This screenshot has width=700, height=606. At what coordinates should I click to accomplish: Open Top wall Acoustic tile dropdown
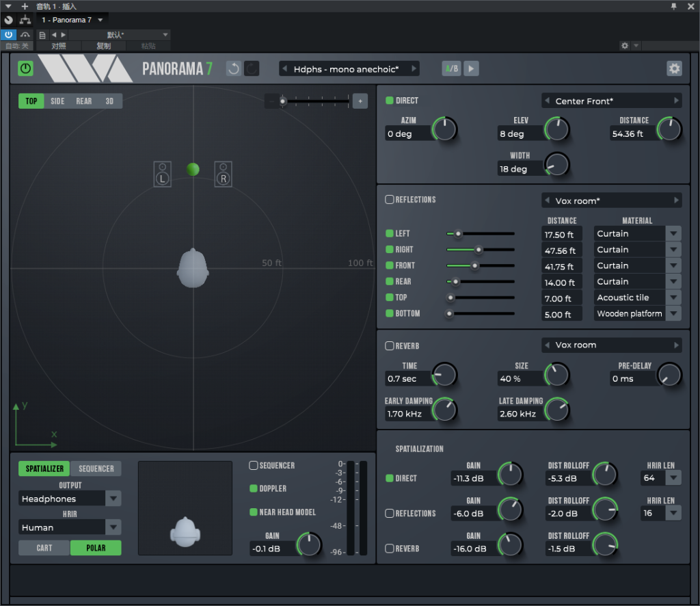coord(638,298)
